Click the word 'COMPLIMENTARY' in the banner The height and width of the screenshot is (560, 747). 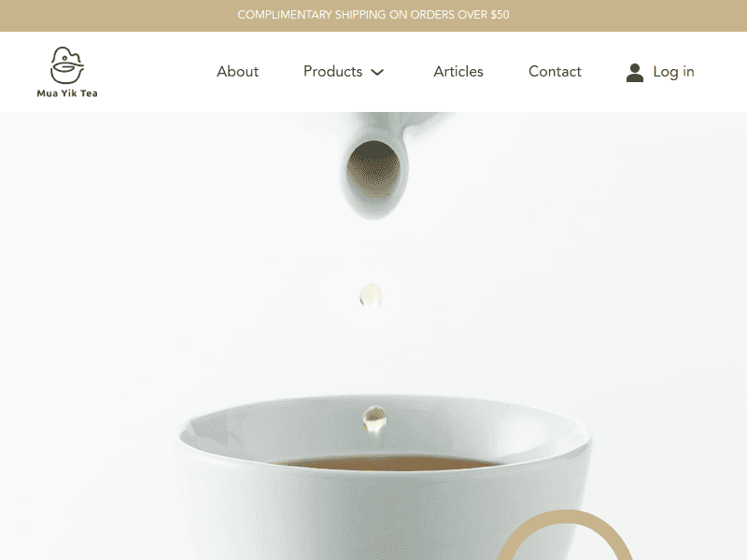tap(285, 15)
